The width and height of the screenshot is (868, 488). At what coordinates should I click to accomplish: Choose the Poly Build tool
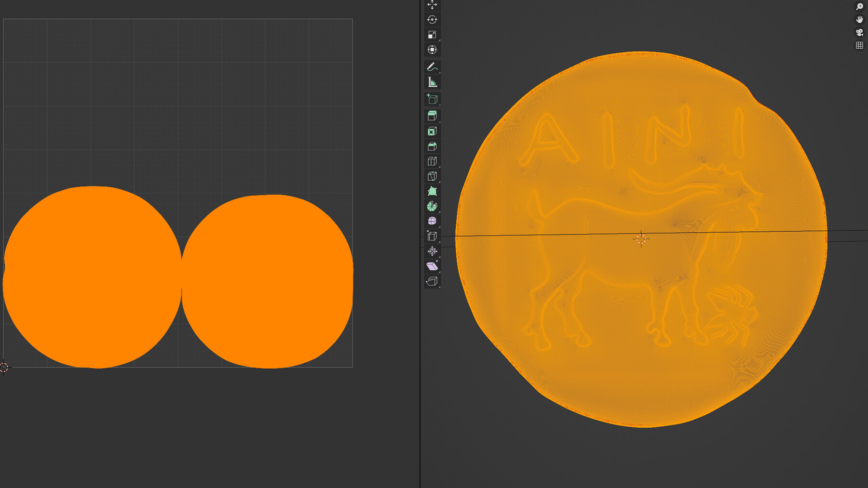coord(432,191)
